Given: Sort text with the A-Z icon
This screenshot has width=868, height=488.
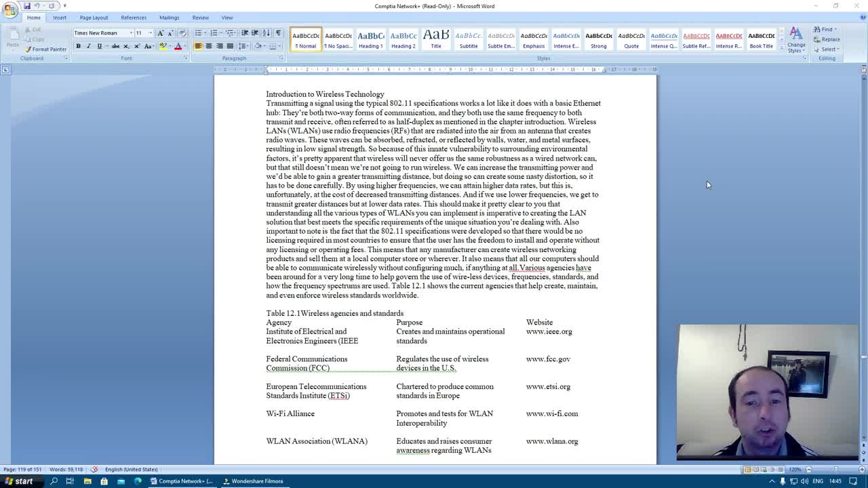Looking at the screenshot, I should point(266,33).
